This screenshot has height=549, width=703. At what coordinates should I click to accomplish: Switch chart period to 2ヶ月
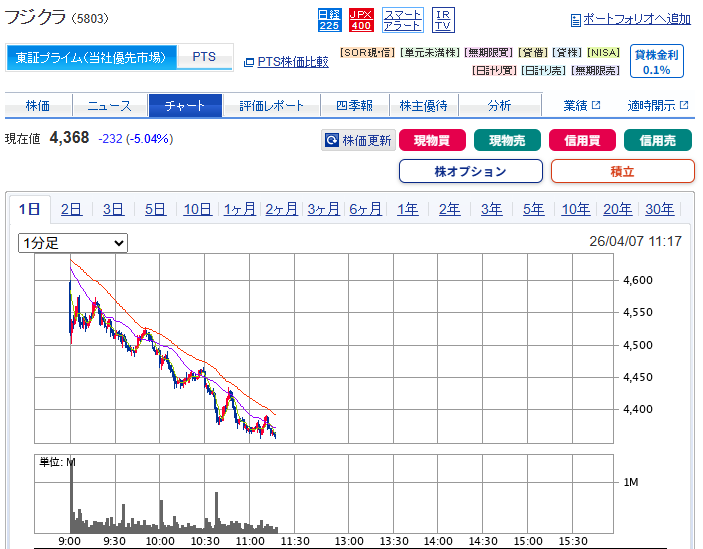click(282, 209)
